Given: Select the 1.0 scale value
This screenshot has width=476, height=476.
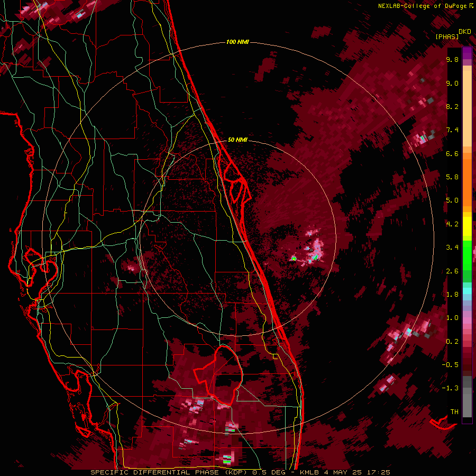Looking at the screenshot, I should coord(452,318).
